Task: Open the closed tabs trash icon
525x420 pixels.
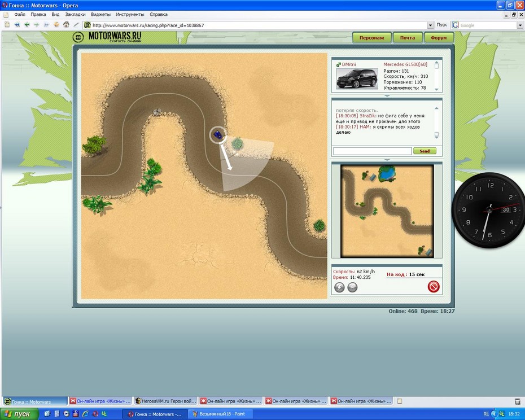Action: pos(517,401)
